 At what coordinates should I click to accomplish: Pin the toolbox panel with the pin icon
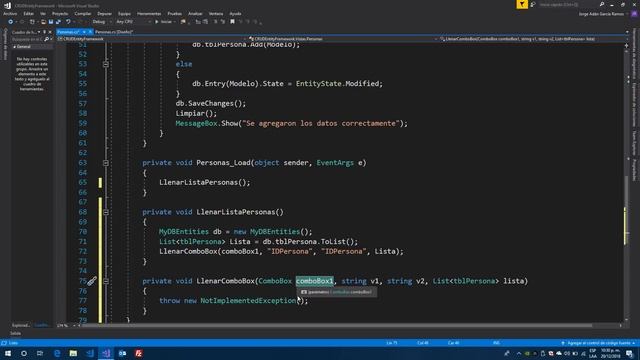point(44,32)
